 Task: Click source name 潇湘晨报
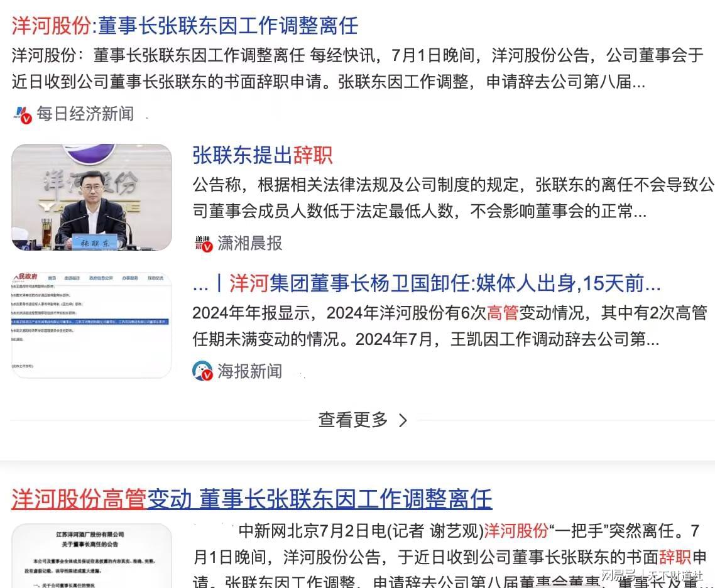tap(249, 243)
